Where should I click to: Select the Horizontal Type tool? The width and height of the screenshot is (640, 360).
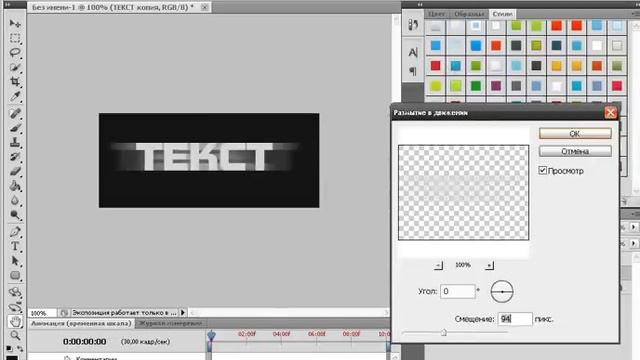[15, 246]
